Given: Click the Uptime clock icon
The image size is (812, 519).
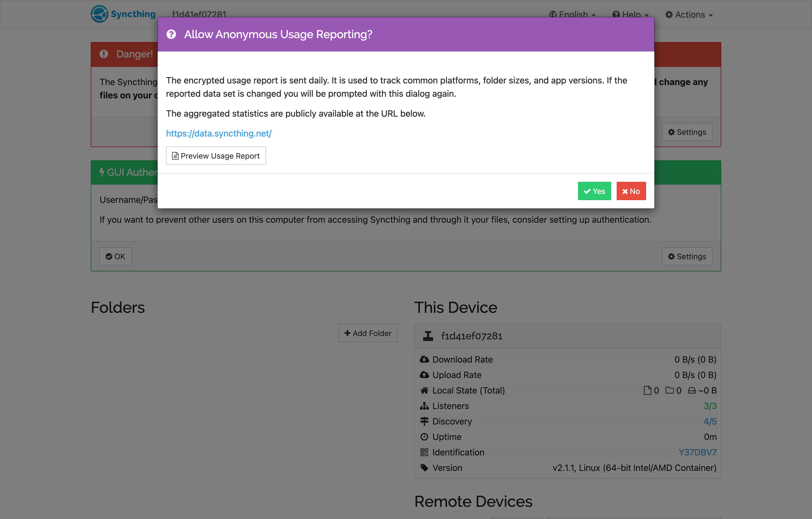Looking at the screenshot, I should (424, 437).
